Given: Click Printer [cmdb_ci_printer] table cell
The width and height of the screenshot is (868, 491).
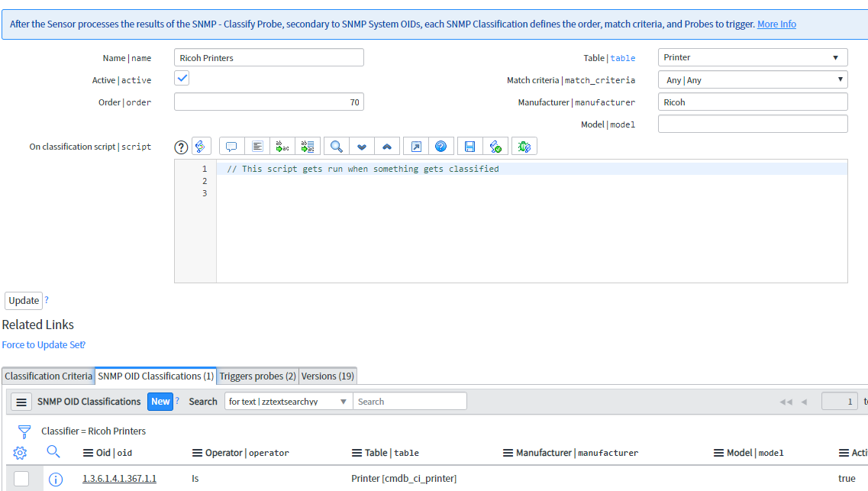Looking at the screenshot, I should click(x=404, y=478).
